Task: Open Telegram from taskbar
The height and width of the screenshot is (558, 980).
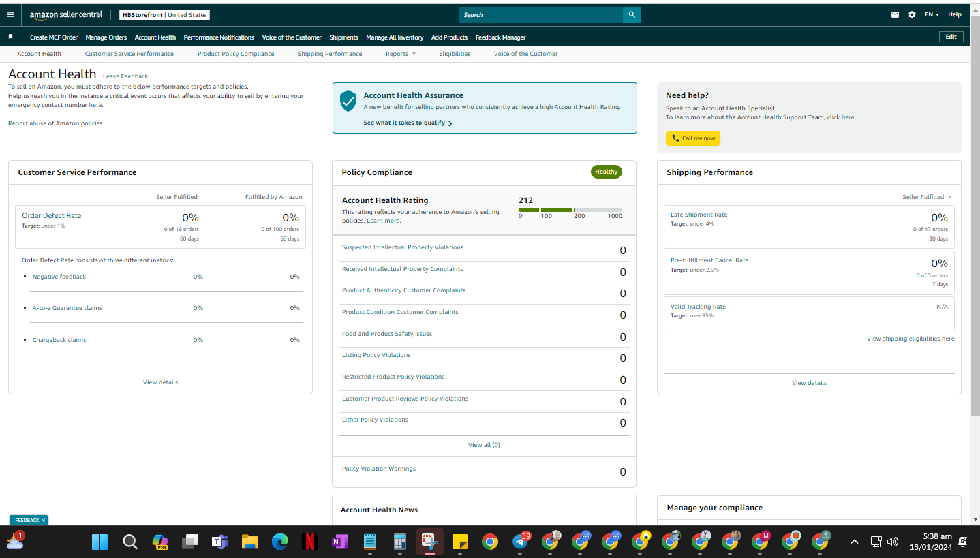Action: (x=521, y=541)
